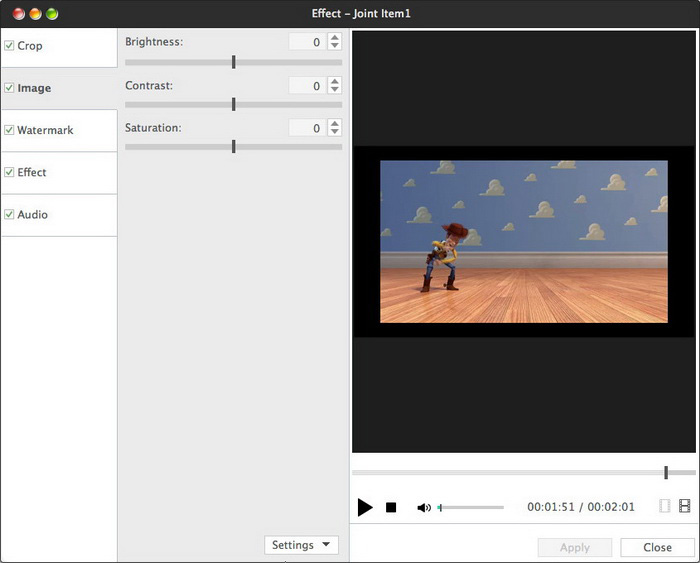Increase Saturation with up arrow

click(x=334, y=123)
